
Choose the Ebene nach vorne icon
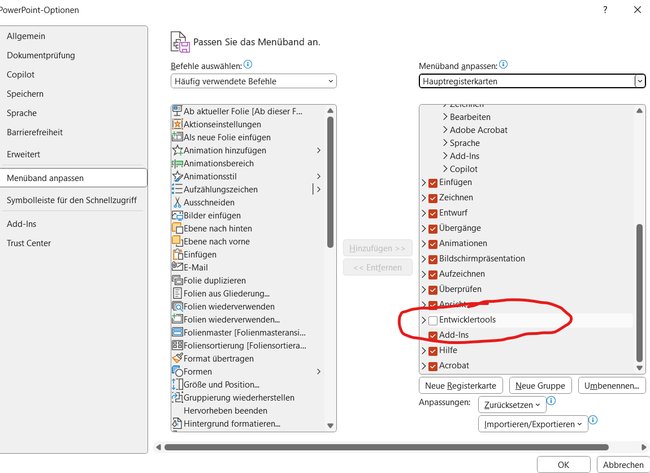[x=177, y=241]
